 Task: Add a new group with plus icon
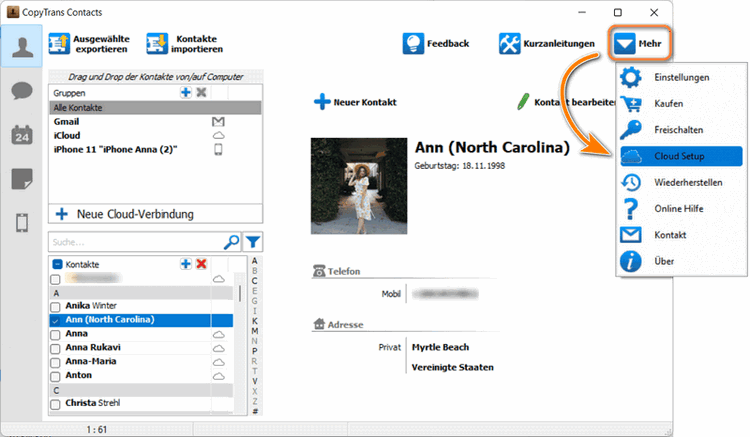[186, 92]
